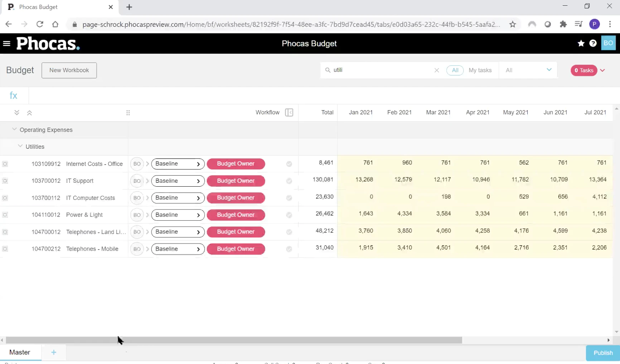Screen dimensions: 620x364
Task: Click inside the fx formula bar
Action: tap(324, 95)
